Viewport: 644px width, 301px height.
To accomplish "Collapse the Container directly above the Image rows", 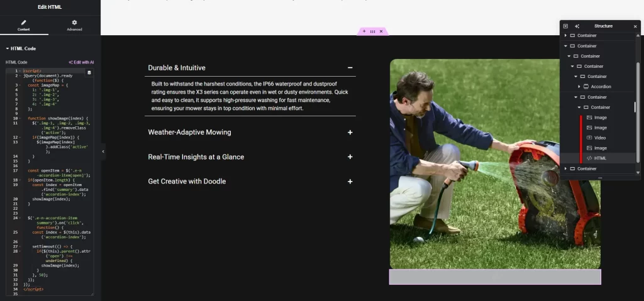I will tap(579, 107).
